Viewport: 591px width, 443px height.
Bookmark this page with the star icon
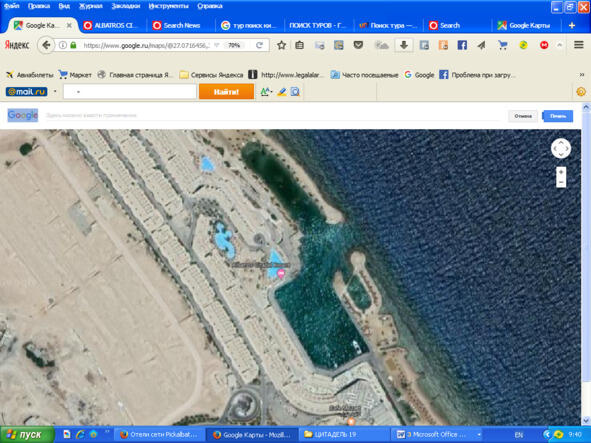[281, 45]
